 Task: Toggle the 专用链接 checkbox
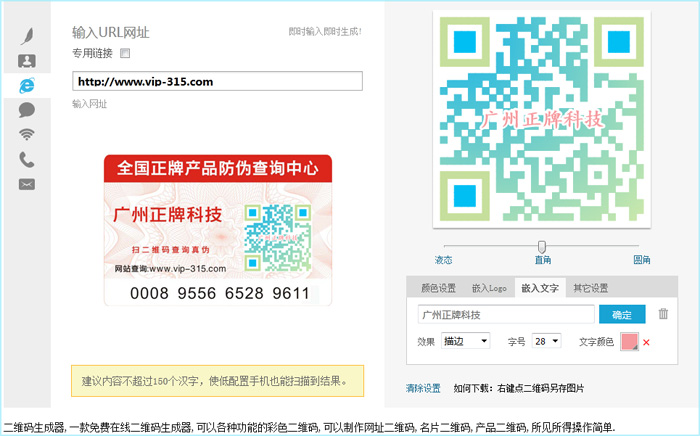pyautogui.click(x=125, y=53)
